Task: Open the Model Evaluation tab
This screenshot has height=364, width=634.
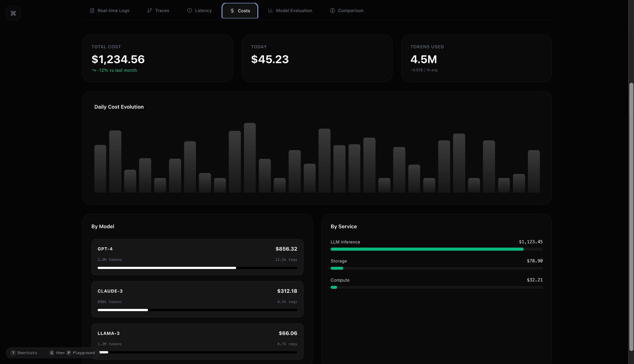Action: 290,11
